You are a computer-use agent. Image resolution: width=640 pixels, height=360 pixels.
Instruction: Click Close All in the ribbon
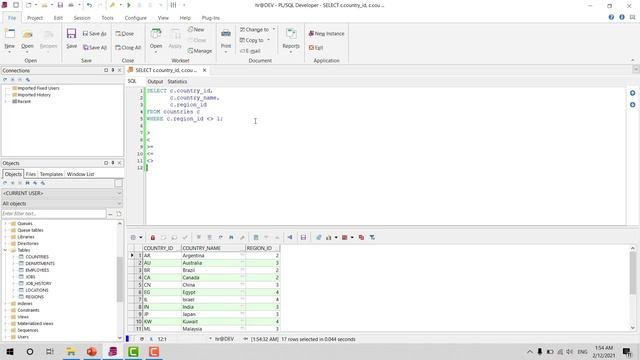(128, 47)
